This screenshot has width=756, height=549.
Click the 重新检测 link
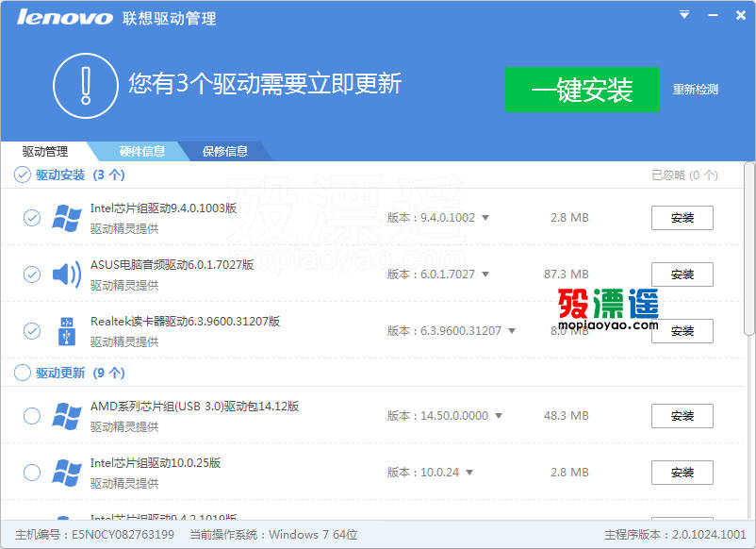tap(696, 90)
